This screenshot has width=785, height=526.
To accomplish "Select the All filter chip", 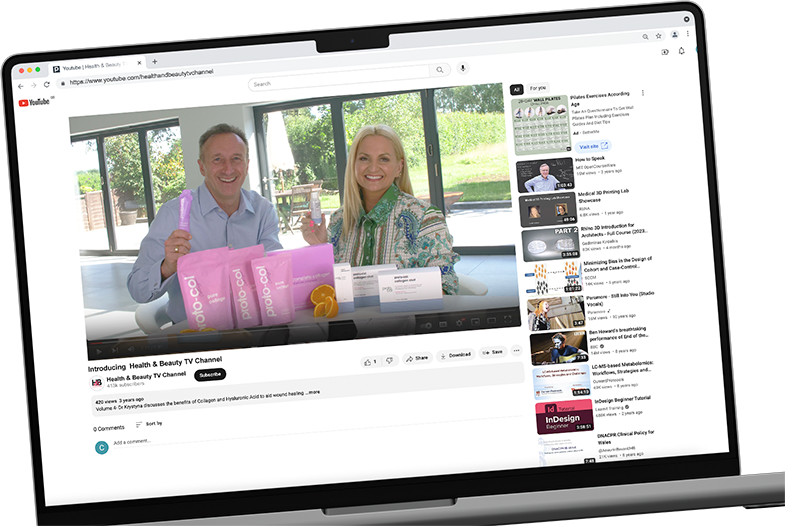I will [x=517, y=90].
